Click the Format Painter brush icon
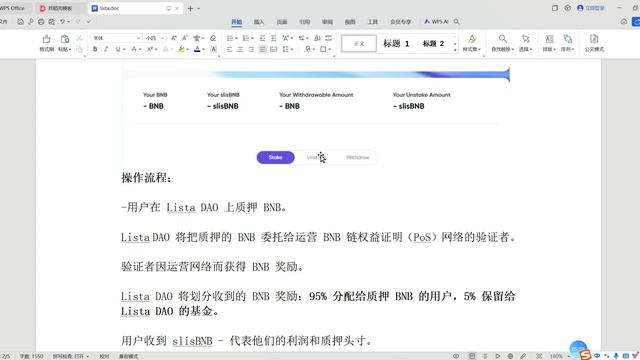Screen dimensions: 640x360 click(x=47, y=39)
